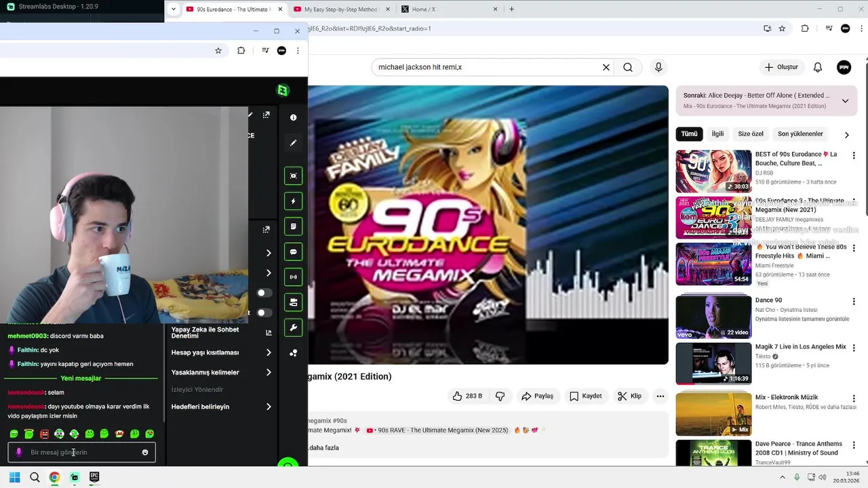The height and width of the screenshot is (488, 868).
Task: Toggle the upper switch in the Kick settings panel
Action: tap(264, 293)
